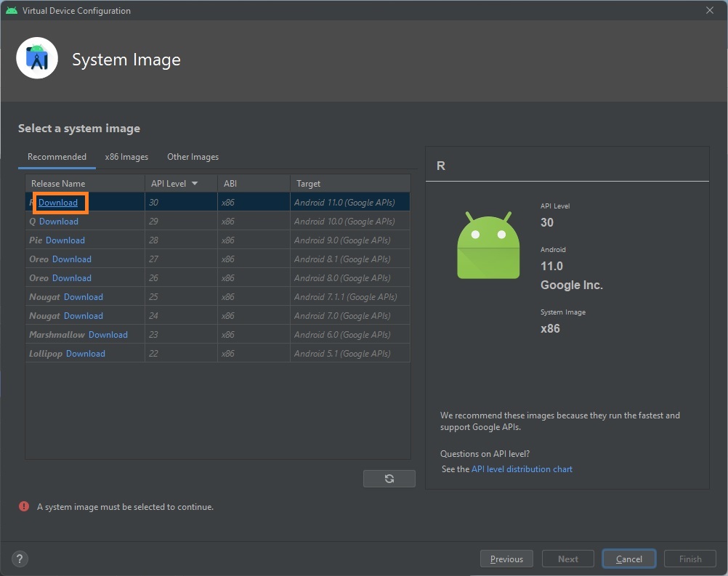Click the Next button

point(568,559)
